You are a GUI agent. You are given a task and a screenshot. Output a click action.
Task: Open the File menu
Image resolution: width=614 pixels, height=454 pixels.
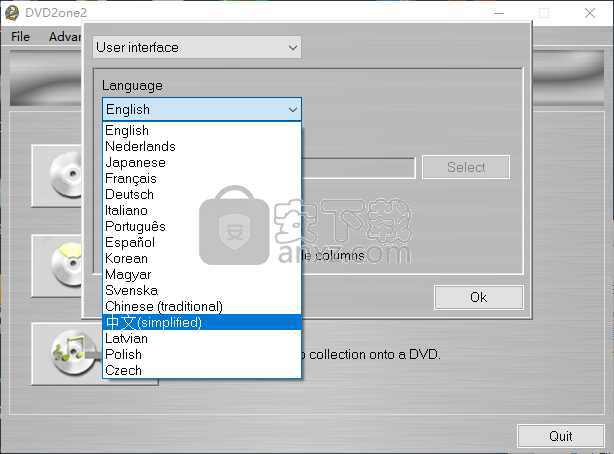coord(20,37)
